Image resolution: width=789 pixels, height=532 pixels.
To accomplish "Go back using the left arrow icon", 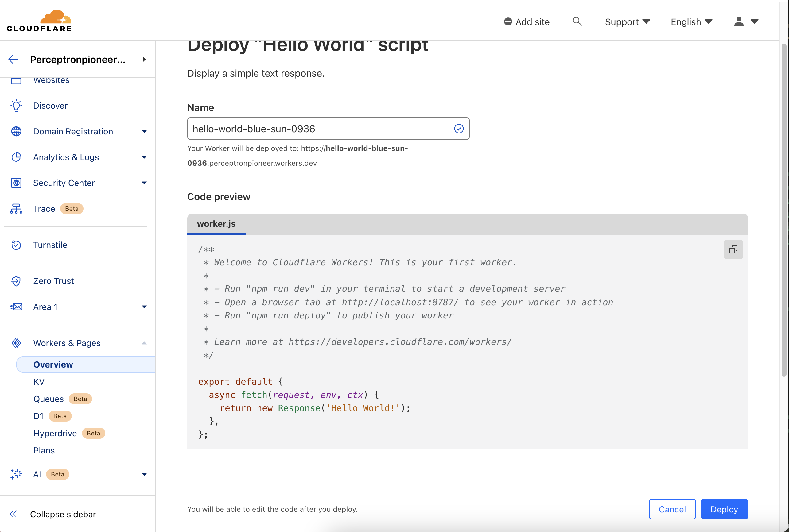I will point(13,60).
